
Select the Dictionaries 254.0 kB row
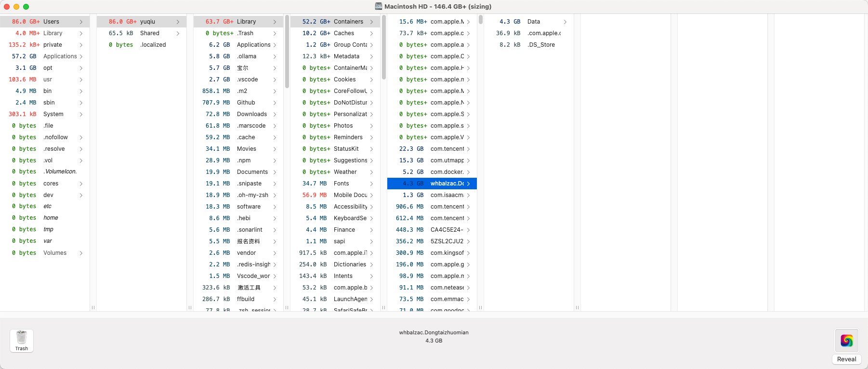coord(335,264)
